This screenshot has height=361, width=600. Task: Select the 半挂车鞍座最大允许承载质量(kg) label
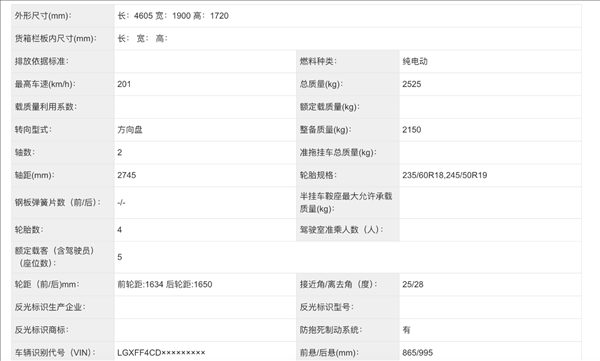pos(346,202)
